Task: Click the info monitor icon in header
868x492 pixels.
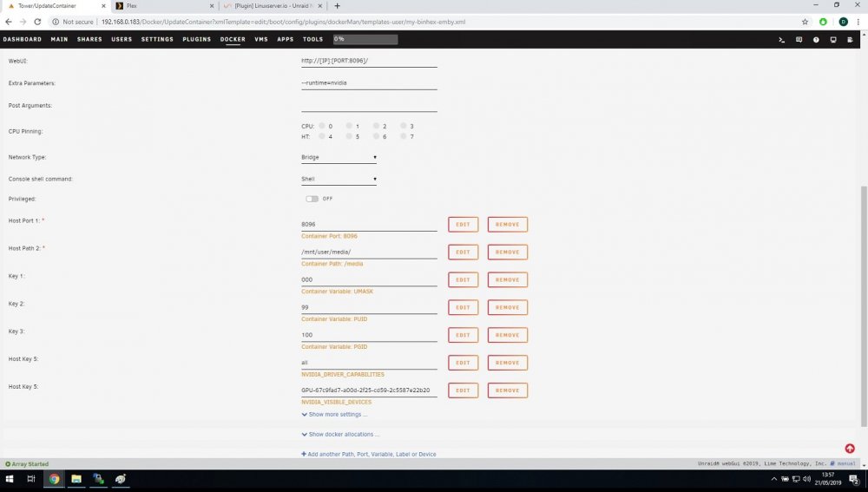Action: (x=833, y=40)
